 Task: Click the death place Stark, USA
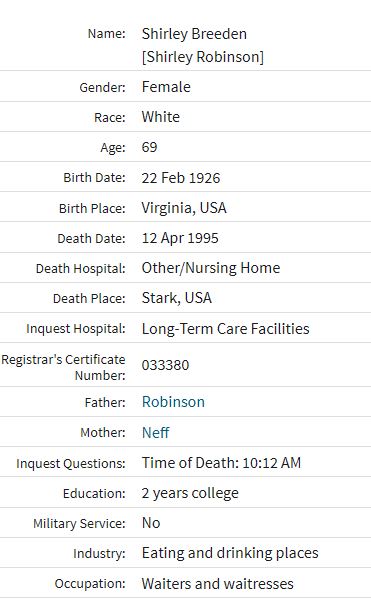point(177,298)
